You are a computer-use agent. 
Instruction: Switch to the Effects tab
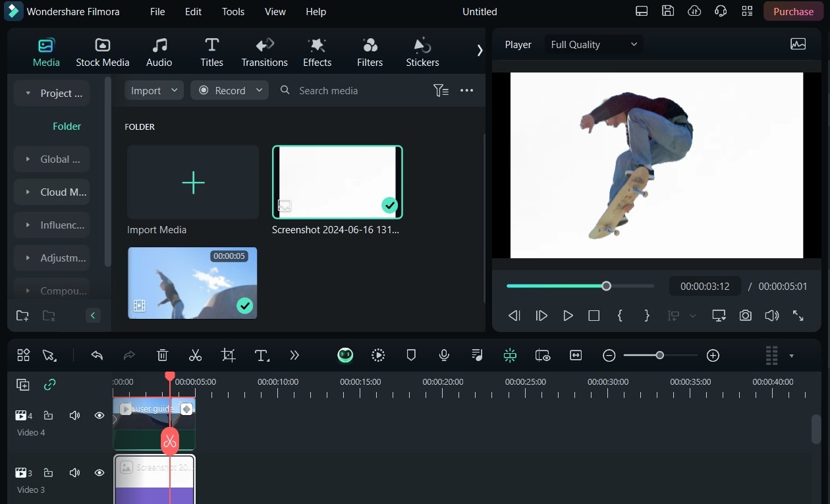(317, 53)
